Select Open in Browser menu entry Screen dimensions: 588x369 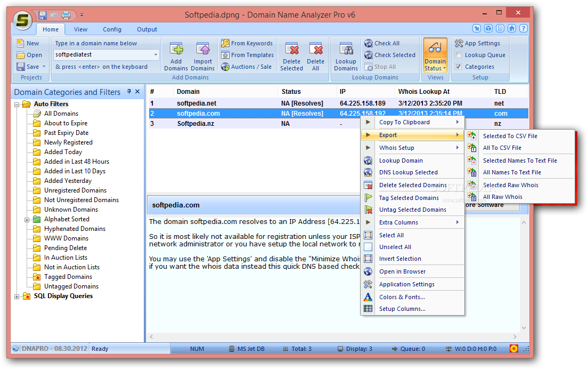tap(412, 271)
